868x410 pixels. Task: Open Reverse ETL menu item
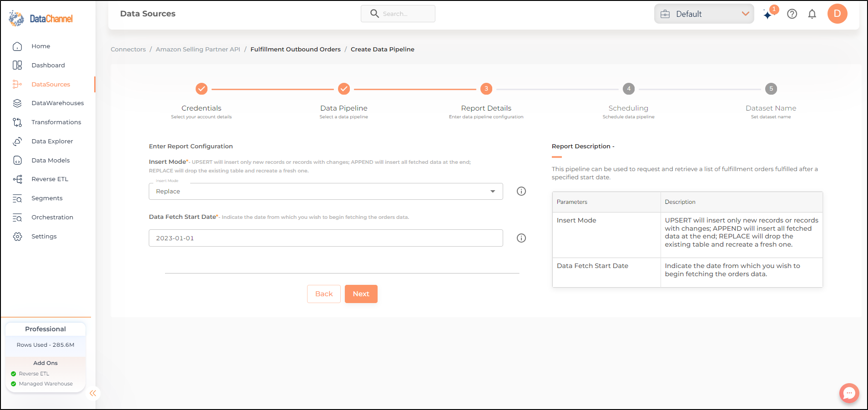point(50,179)
